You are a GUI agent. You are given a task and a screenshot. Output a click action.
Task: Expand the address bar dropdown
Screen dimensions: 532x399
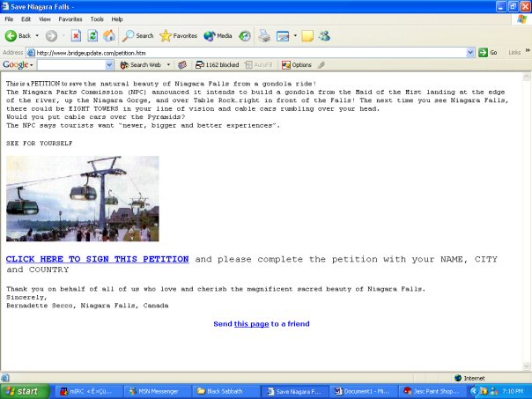pos(471,53)
